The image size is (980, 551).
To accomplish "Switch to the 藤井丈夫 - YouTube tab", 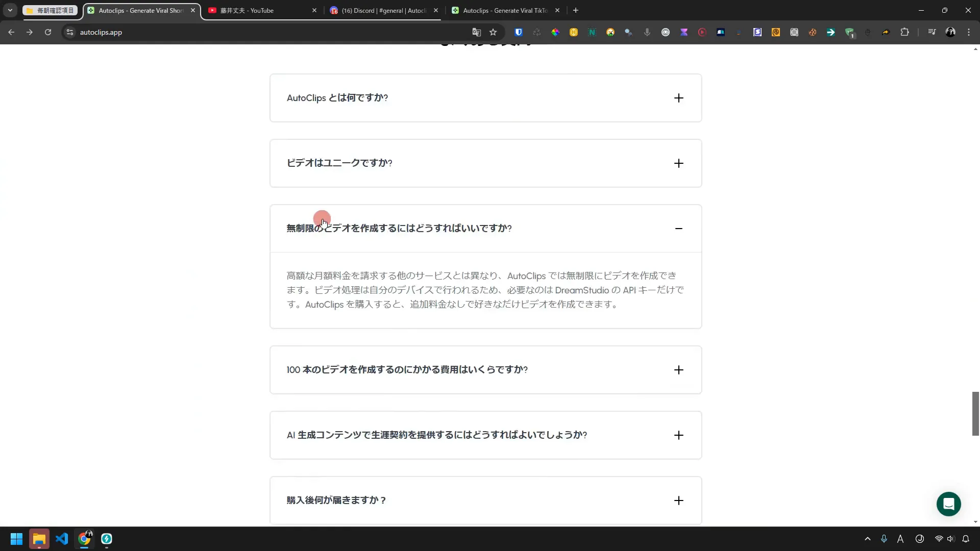I will (262, 10).
